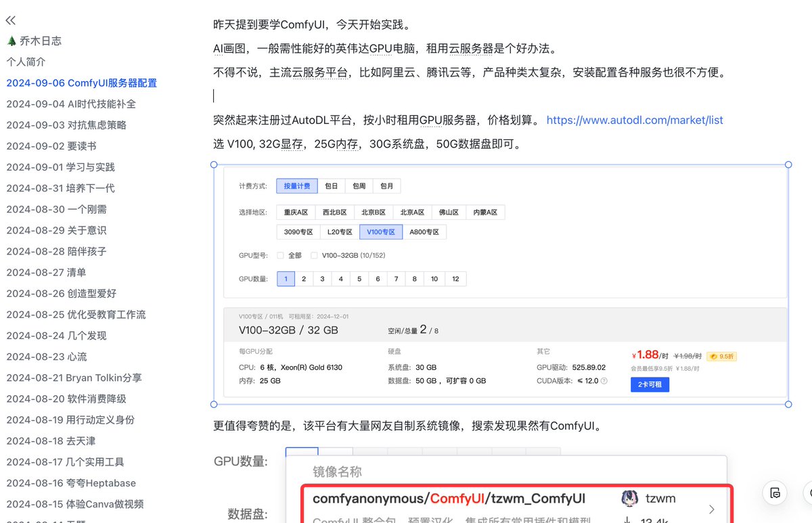Viewport: 812px width, 523px height.
Task: Click the CUDA版本 help question-mark icon
Action: click(604, 381)
